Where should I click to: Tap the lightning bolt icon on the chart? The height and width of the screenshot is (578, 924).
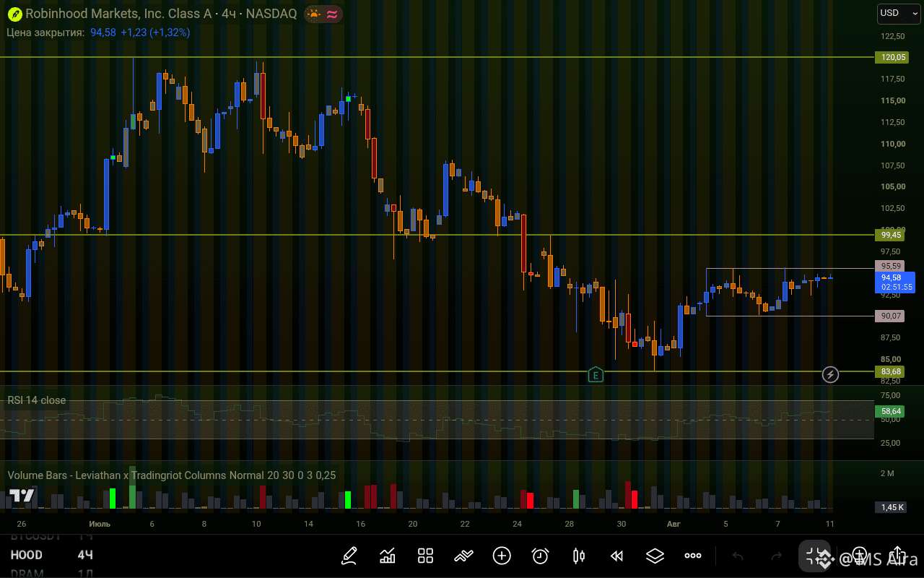click(x=830, y=374)
